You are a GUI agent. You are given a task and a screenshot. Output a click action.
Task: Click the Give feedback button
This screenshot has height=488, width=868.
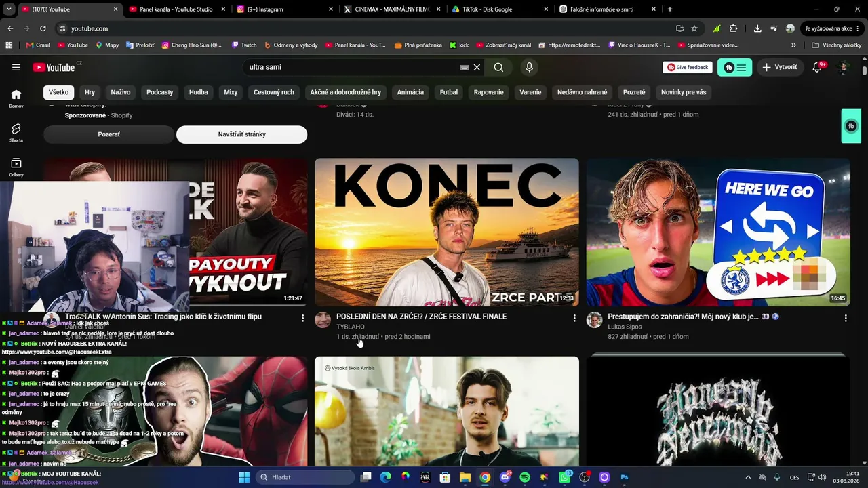click(688, 67)
